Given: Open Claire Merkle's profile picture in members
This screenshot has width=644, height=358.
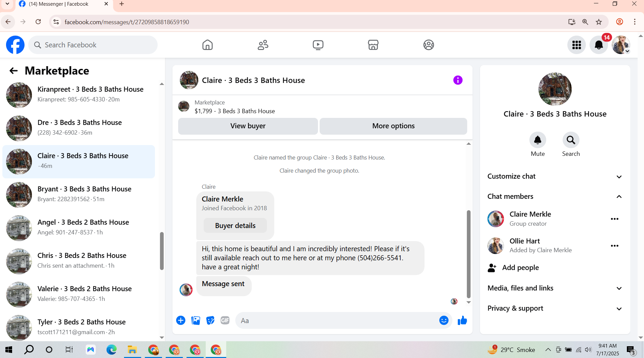Looking at the screenshot, I should pos(496,219).
